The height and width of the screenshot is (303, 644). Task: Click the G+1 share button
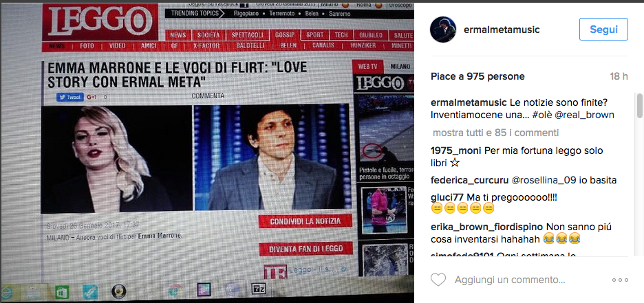pyautogui.click(x=92, y=97)
